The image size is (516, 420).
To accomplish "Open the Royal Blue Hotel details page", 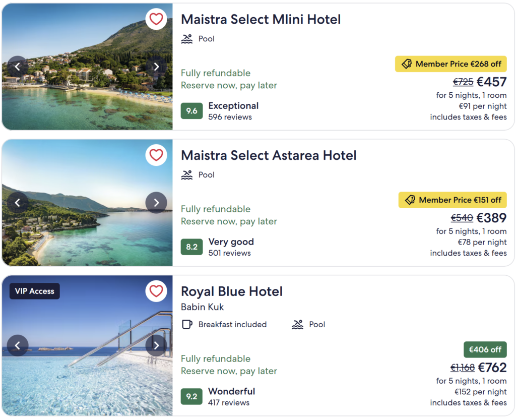I will tap(232, 291).
